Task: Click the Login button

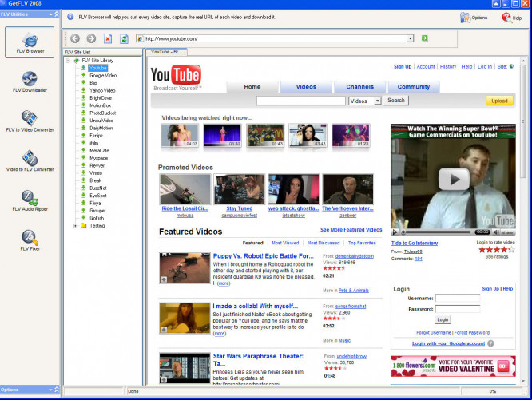Action: point(443,319)
